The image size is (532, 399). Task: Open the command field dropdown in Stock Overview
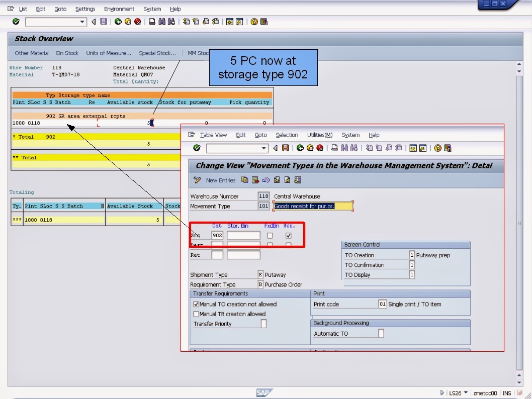click(82, 22)
